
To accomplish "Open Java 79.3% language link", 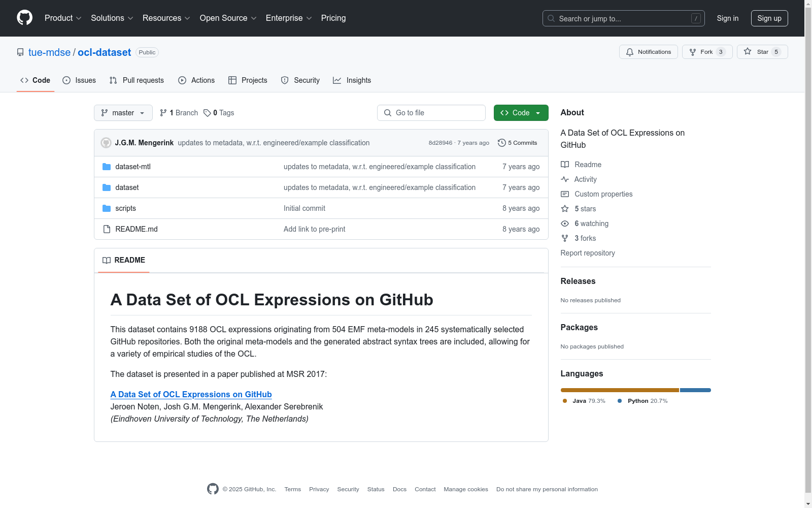I will (584, 401).
